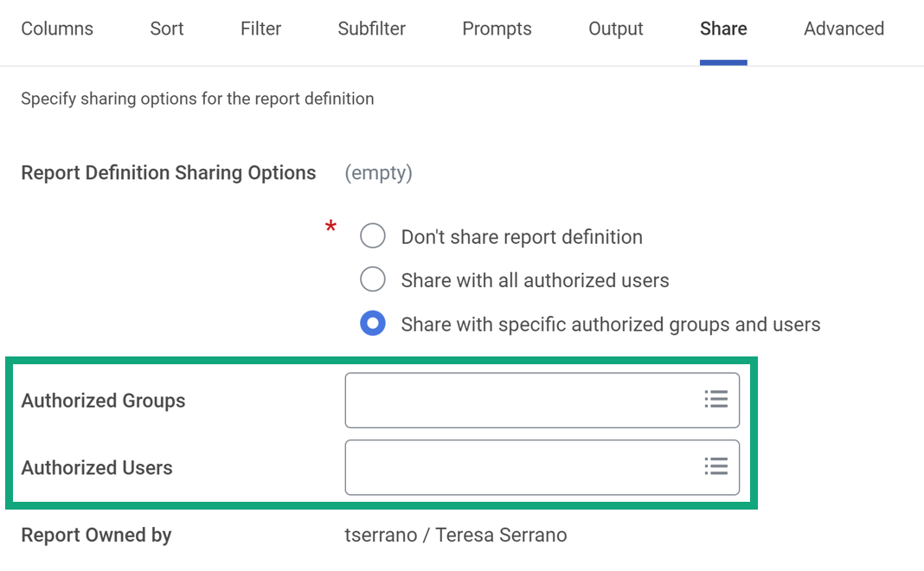Go to the Filter tab

pyautogui.click(x=260, y=29)
